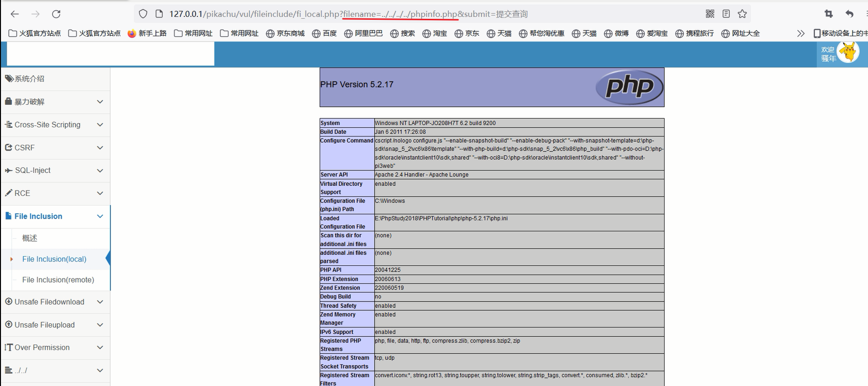Click the page info document icon in address bar
This screenshot has height=386, width=868.
159,14
